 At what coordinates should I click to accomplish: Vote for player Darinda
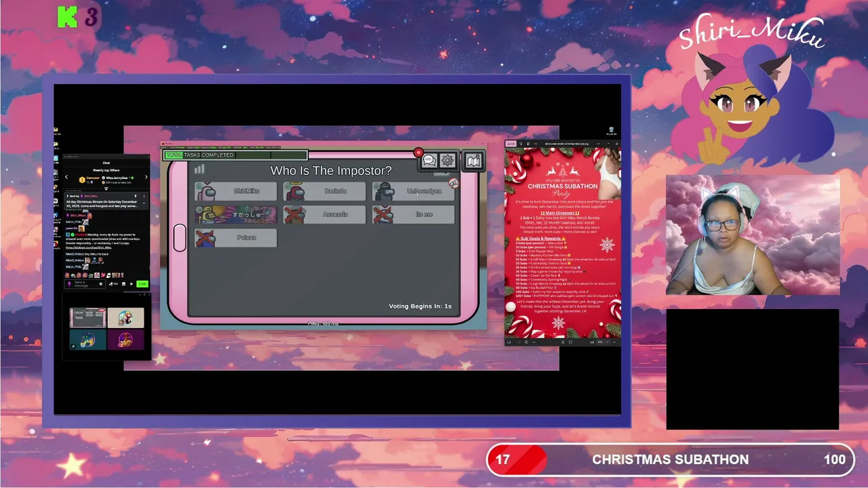[325, 191]
